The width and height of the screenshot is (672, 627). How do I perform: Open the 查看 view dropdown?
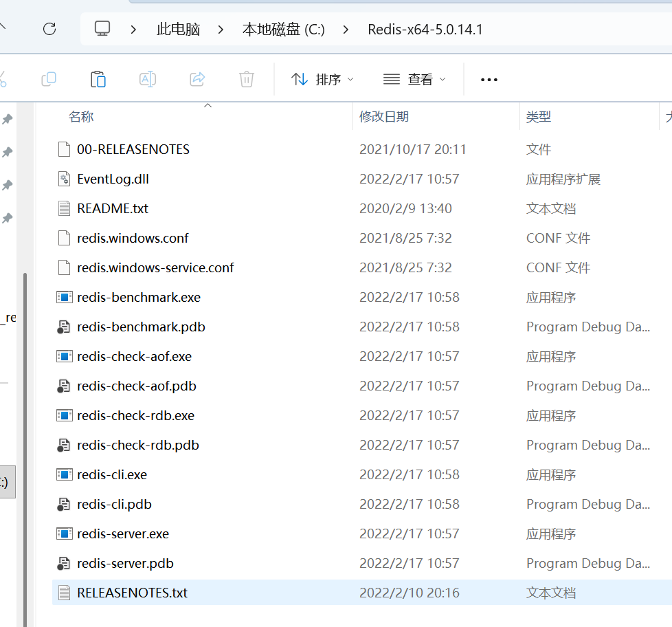[414, 79]
